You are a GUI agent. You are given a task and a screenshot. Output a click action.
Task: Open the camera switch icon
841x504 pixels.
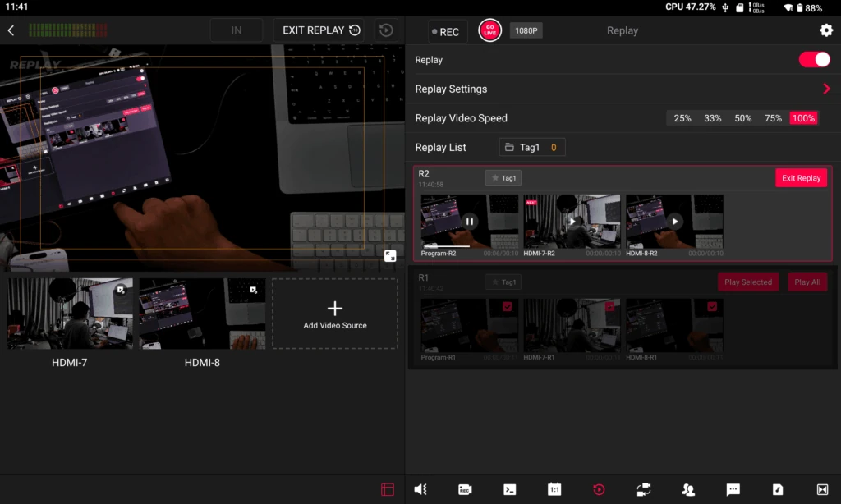click(644, 489)
